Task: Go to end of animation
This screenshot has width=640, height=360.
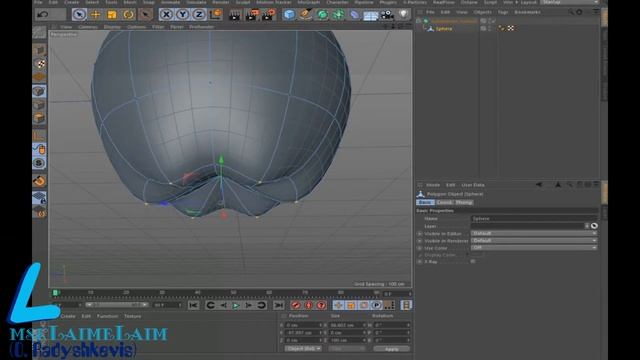Action: [x=279, y=305]
